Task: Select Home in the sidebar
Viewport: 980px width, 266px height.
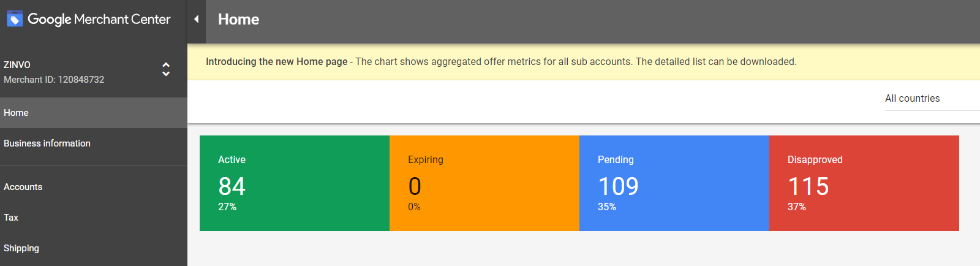Action: pos(17,113)
